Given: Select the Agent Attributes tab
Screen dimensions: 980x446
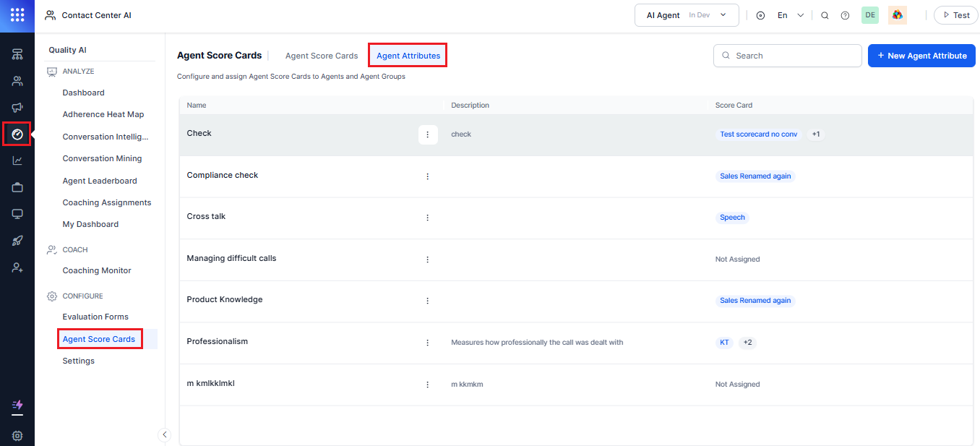Looking at the screenshot, I should point(408,56).
